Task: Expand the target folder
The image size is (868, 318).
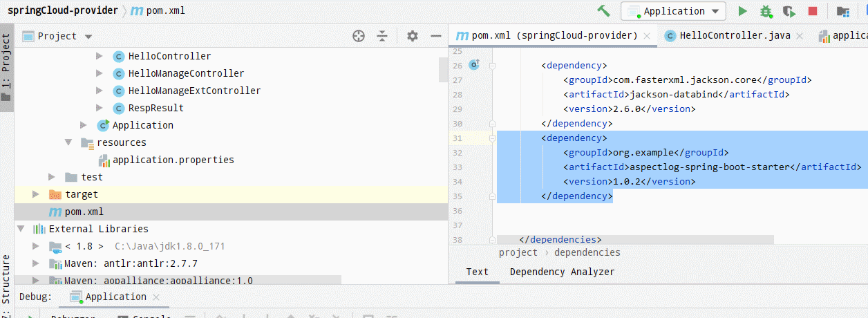Action: [36, 194]
